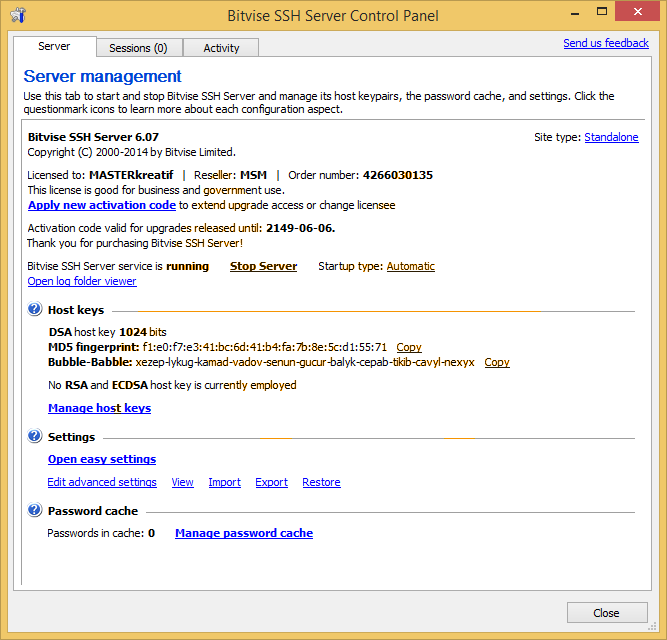Viewport: 667px width, 640px height.
Task: Close the window with red X
Action: pos(637,11)
